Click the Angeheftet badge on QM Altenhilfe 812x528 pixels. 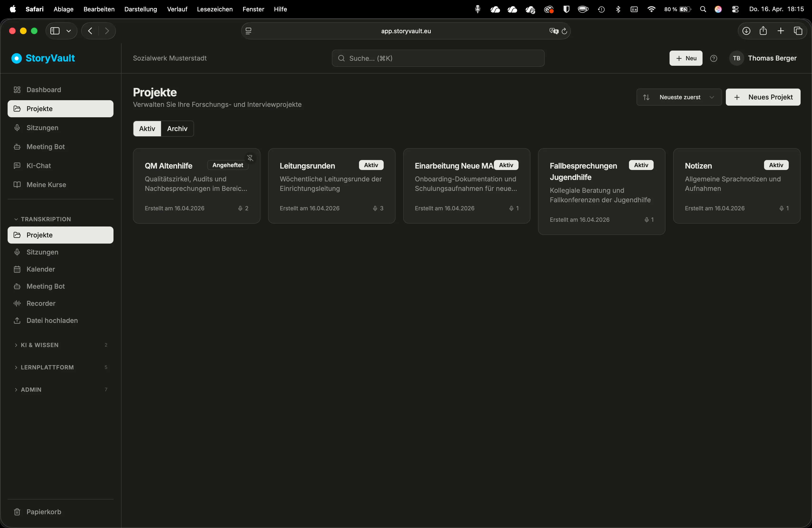coord(227,165)
